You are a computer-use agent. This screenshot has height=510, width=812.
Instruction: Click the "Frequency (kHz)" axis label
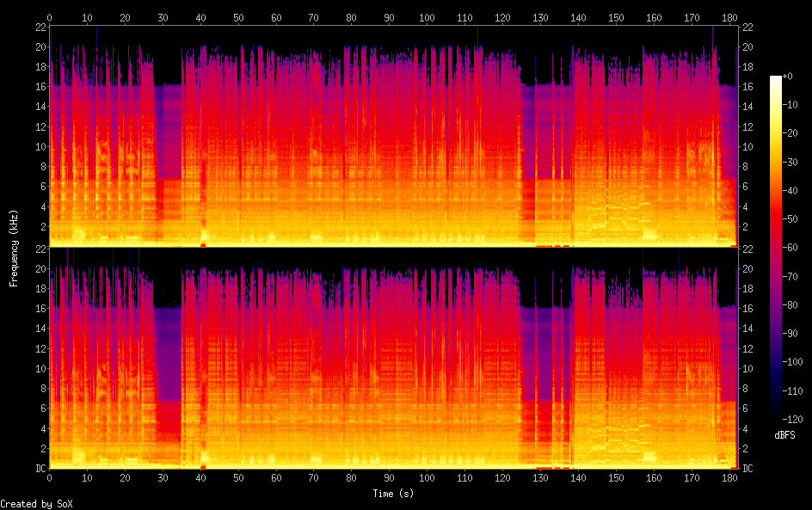pyautogui.click(x=14, y=248)
